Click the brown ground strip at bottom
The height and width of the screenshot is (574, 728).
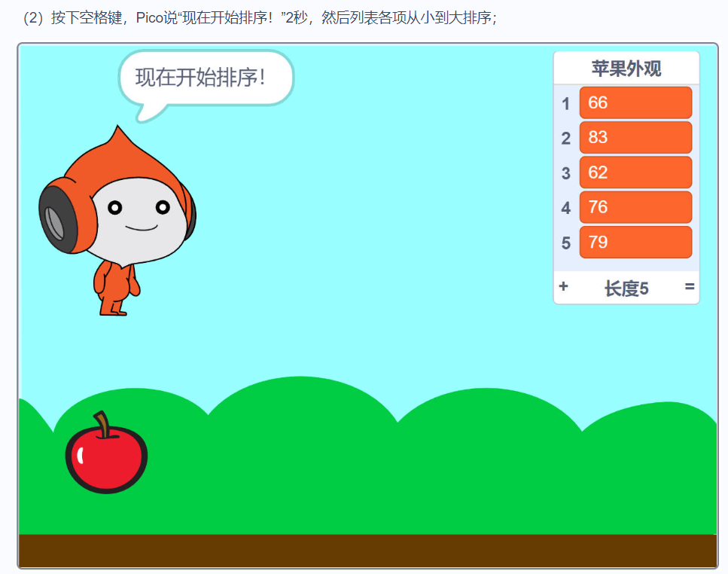[x=361, y=550]
